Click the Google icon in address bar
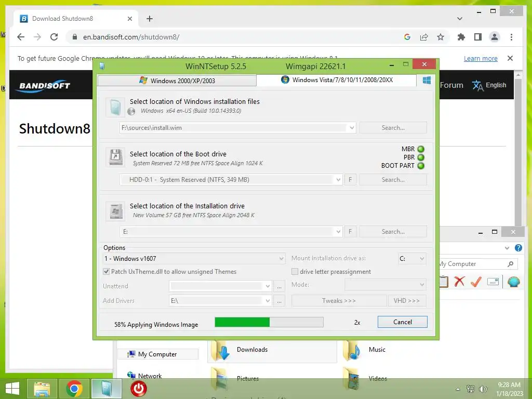 click(407, 37)
